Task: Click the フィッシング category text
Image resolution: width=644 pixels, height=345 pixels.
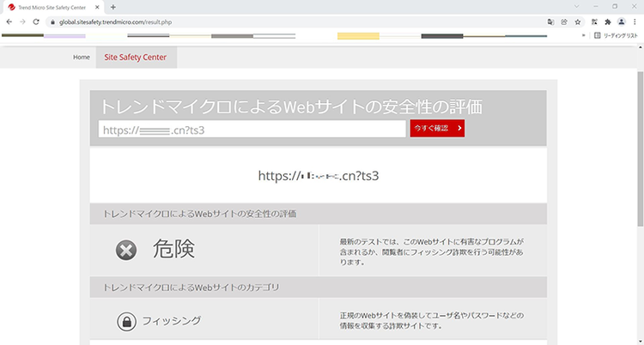Action: coord(172,321)
